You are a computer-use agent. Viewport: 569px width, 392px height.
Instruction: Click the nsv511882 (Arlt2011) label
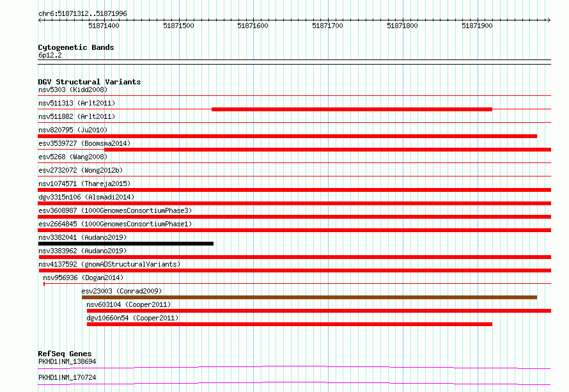pyautogui.click(x=77, y=116)
